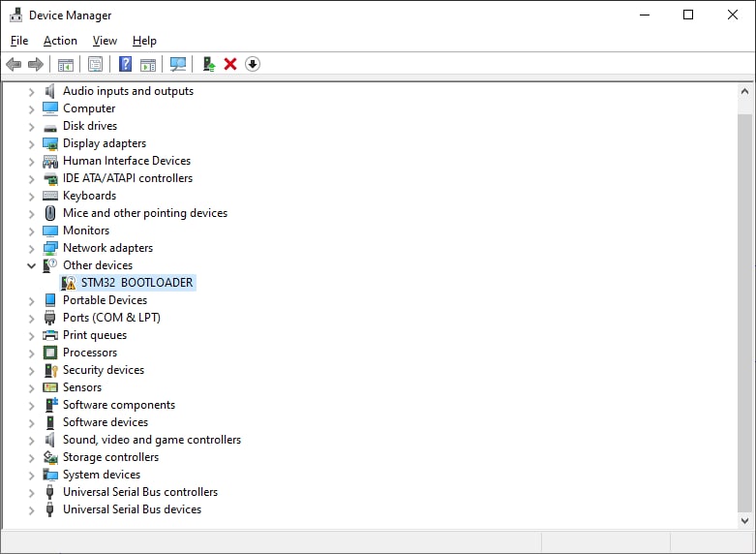The height and width of the screenshot is (554, 756).
Task: Click the scrollbar down arrow
Action: click(x=744, y=521)
